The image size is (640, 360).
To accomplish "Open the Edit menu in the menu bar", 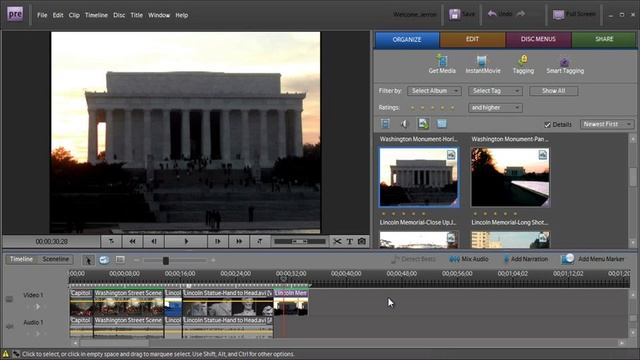I will 58,15.
